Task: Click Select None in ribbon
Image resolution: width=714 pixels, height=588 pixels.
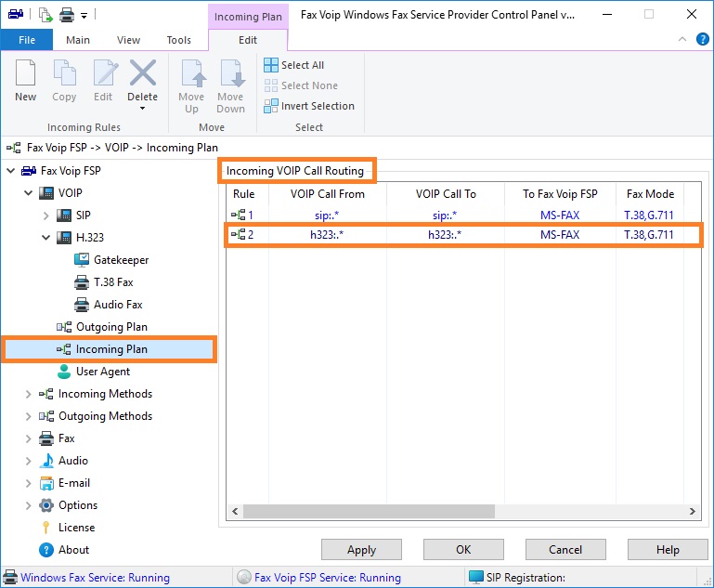Action: pos(301,85)
